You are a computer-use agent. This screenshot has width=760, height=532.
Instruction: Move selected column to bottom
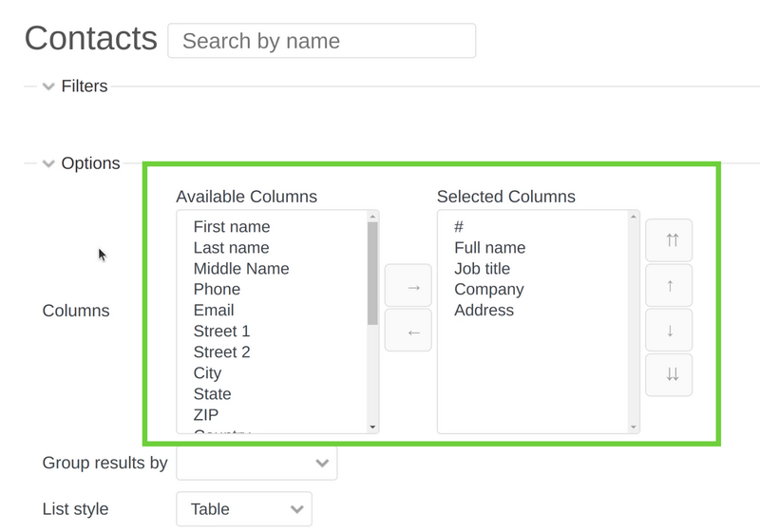pos(669,374)
